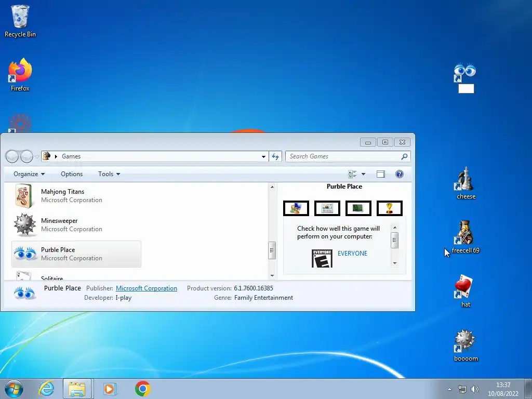Open the cheese chess shortcut on desktop
Viewport: 532px width, 399px height.
pyautogui.click(x=465, y=183)
